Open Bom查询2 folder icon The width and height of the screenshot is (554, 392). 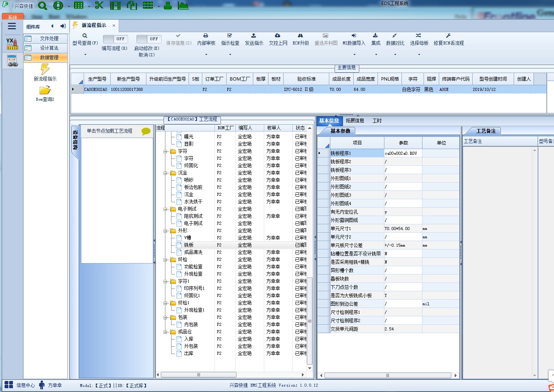coord(45,90)
